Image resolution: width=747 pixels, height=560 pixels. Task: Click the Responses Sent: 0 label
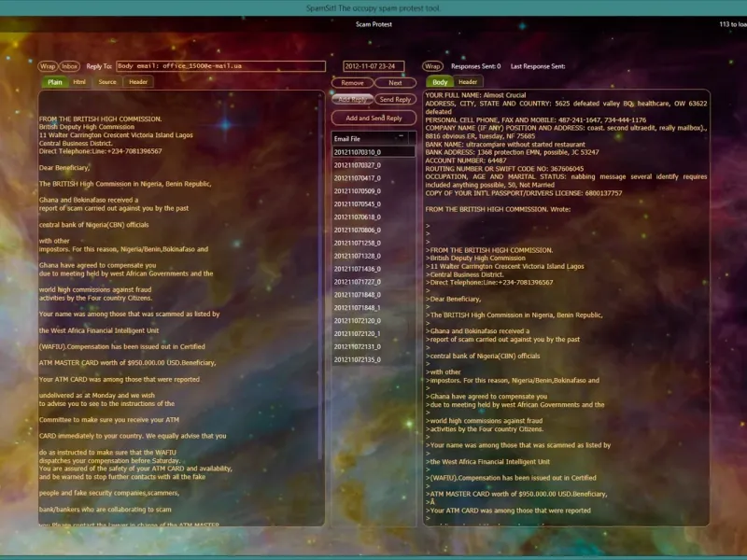click(475, 66)
